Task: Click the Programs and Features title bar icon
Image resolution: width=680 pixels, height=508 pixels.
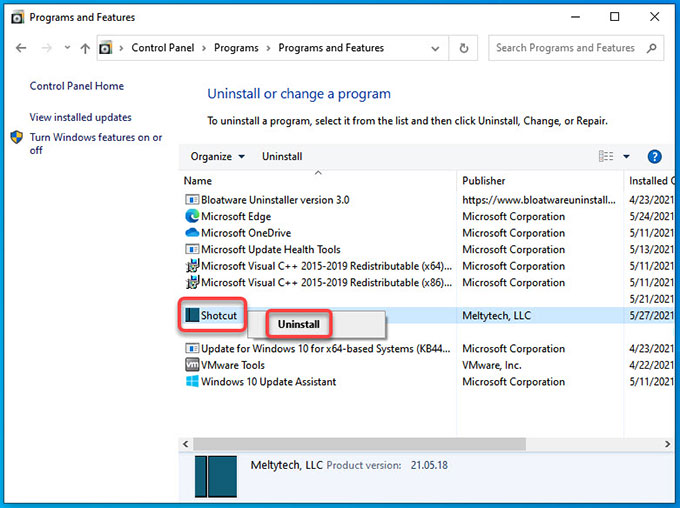Action: click(17, 17)
